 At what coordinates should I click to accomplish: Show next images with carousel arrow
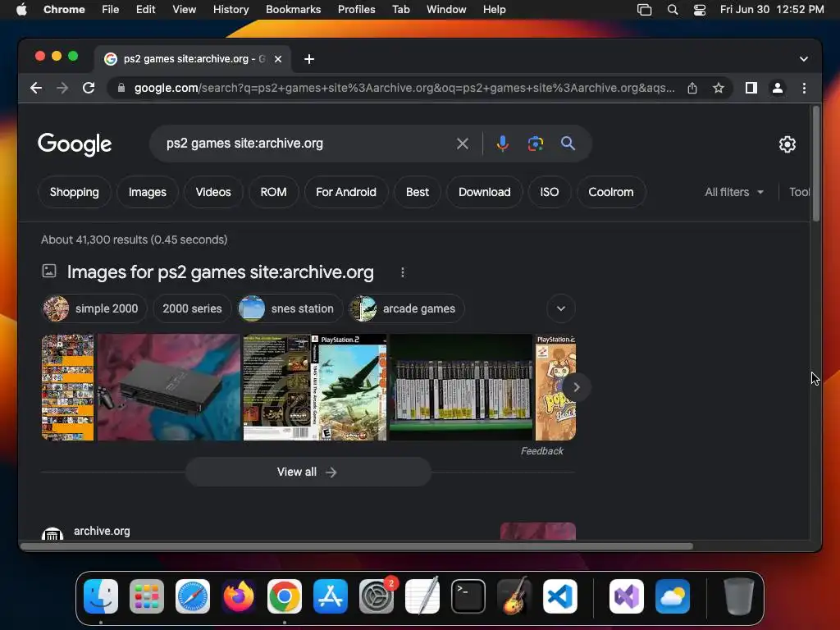577,387
